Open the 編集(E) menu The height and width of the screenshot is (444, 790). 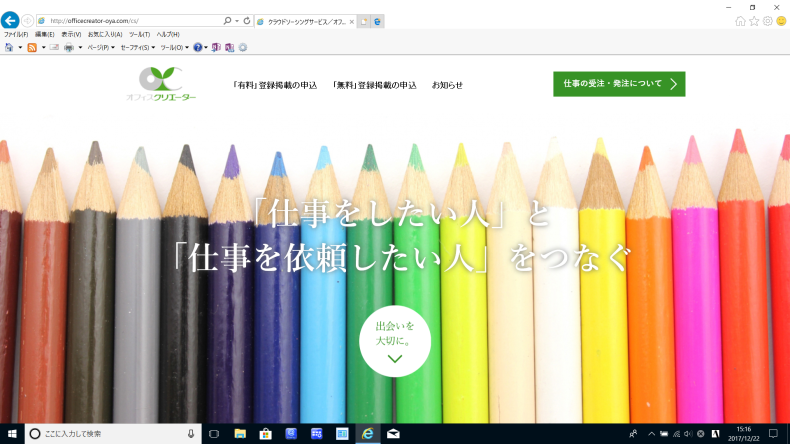(x=44, y=34)
